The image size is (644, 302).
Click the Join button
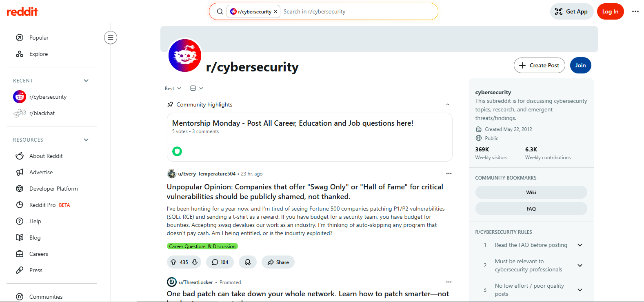[x=580, y=65]
